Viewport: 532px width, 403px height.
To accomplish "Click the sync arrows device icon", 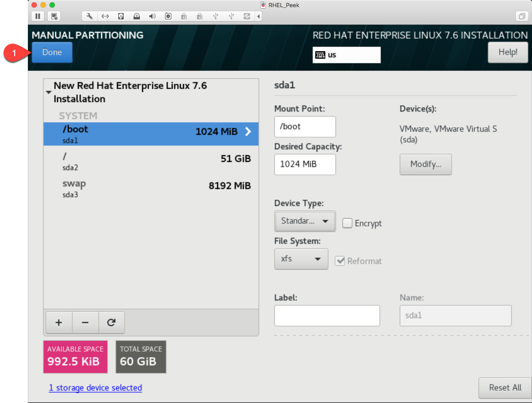I will click(246, 16).
